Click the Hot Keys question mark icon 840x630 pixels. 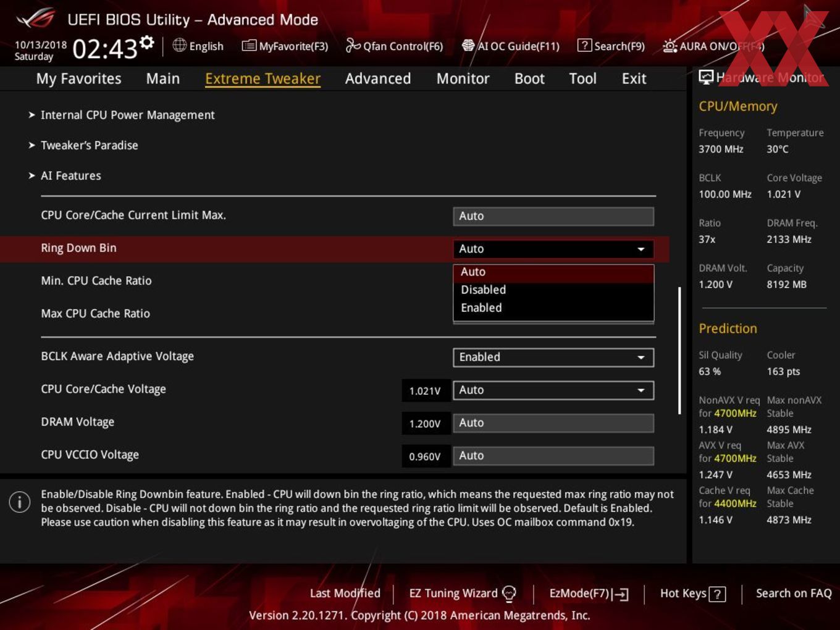tap(717, 594)
